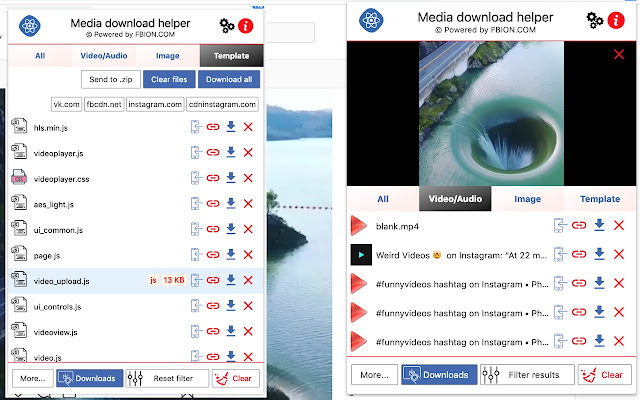
Task: Click More... button in left panel
Action: point(33,378)
